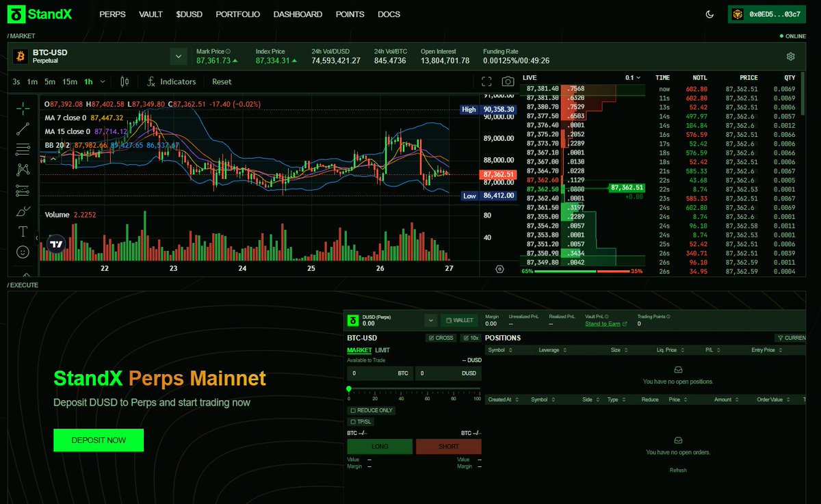Switch to the LIMIT order tab
821x504 pixels.
click(x=382, y=350)
